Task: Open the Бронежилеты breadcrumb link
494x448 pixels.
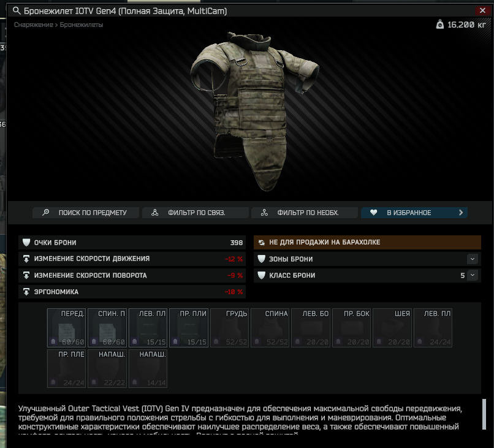Action: [82, 25]
